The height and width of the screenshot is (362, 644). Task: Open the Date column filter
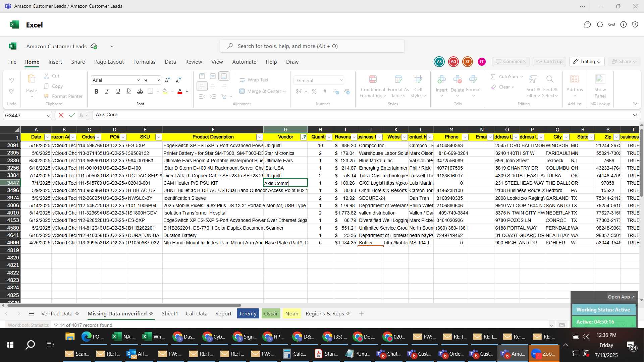coord(48,137)
